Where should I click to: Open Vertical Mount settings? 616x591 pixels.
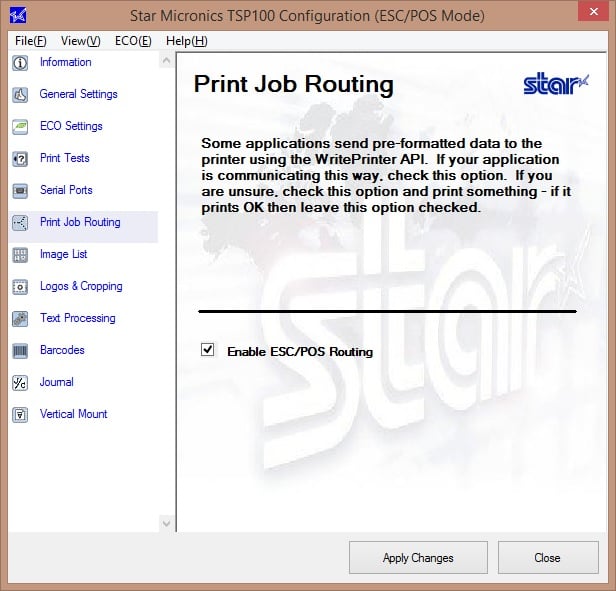point(73,414)
